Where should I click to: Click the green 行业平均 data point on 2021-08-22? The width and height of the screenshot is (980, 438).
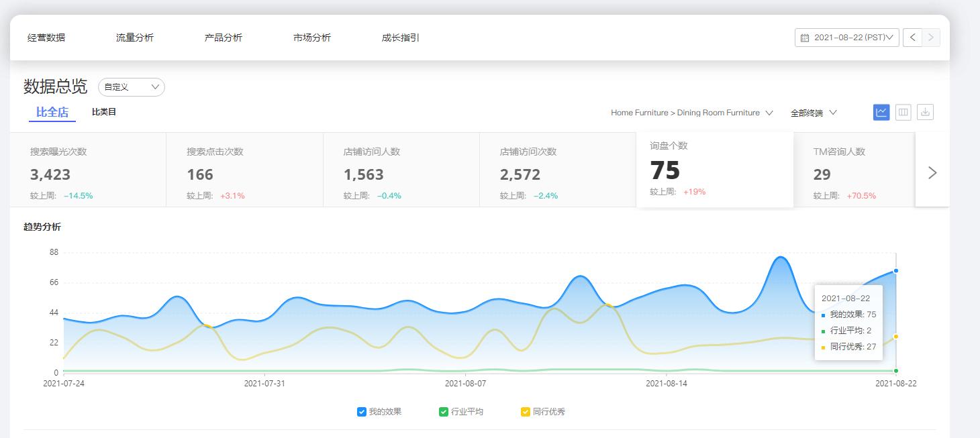coord(896,370)
